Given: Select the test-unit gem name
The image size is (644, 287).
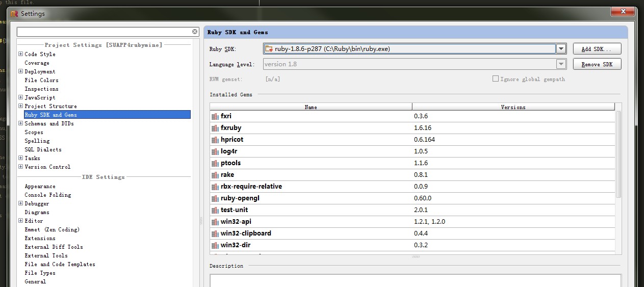Looking at the screenshot, I should tap(234, 210).
